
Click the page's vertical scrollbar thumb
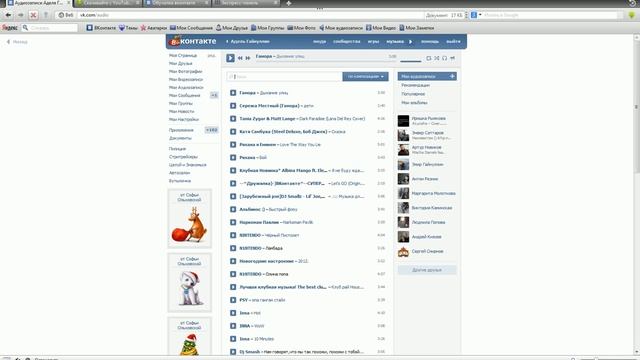click(636, 106)
